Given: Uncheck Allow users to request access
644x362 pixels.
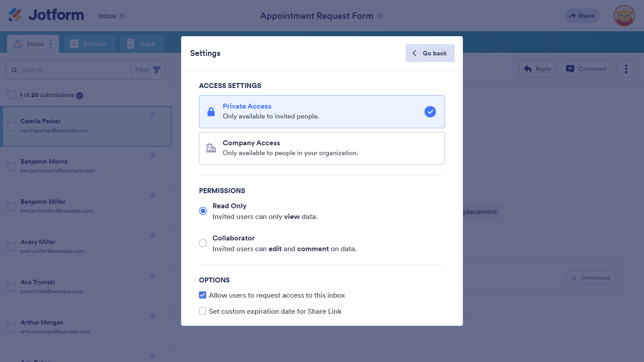Looking at the screenshot, I should tap(203, 295).
